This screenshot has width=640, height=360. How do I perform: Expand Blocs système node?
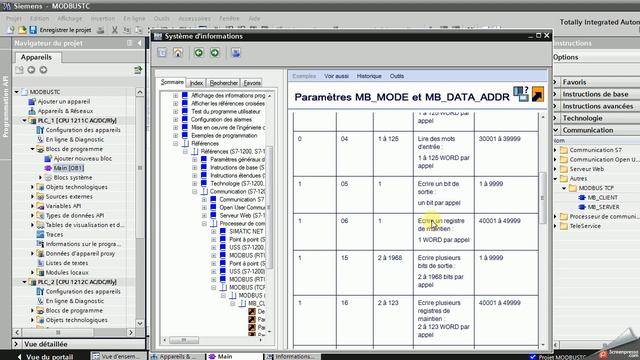40,178
